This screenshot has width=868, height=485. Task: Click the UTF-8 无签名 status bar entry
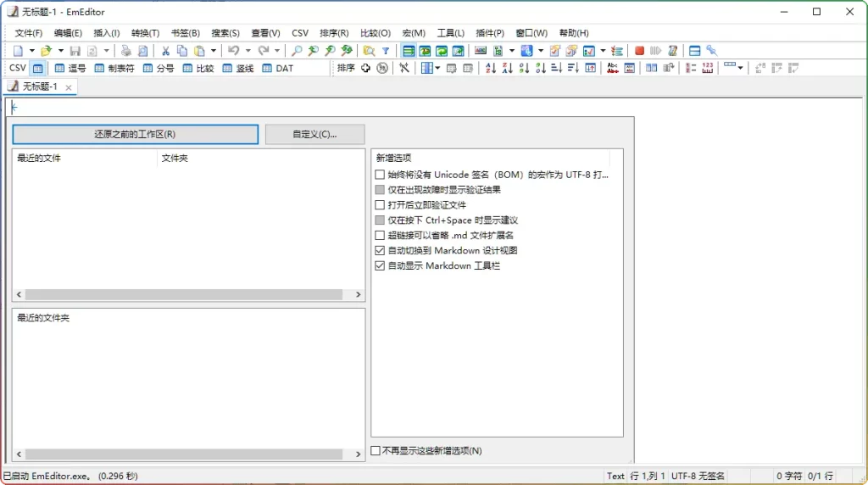pos(698,477)
